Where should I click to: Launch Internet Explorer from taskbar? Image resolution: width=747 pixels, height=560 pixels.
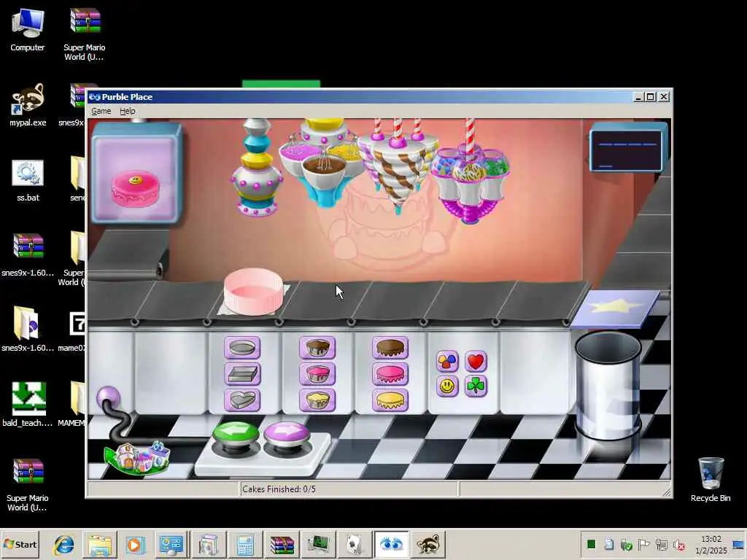point(64,544)
